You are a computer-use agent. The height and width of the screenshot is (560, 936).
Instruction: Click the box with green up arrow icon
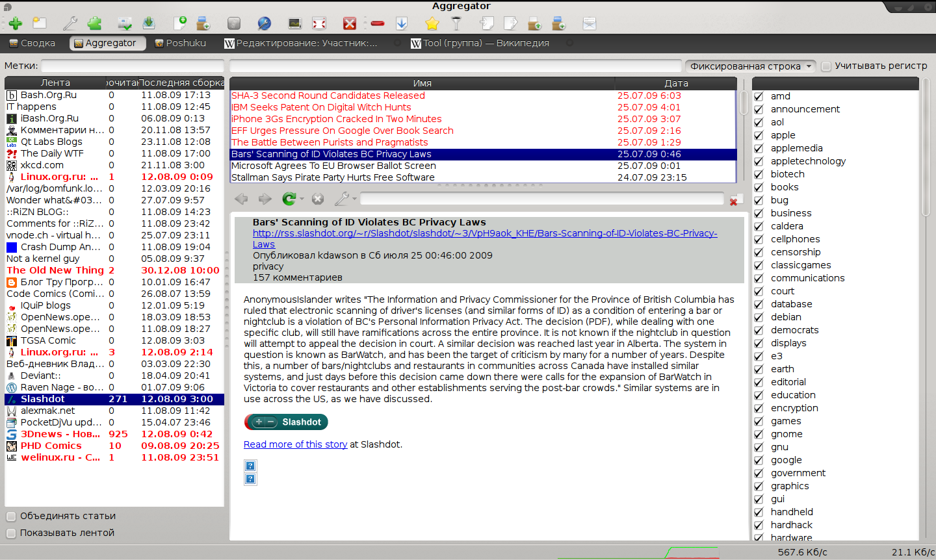click(x=535, y=24)
